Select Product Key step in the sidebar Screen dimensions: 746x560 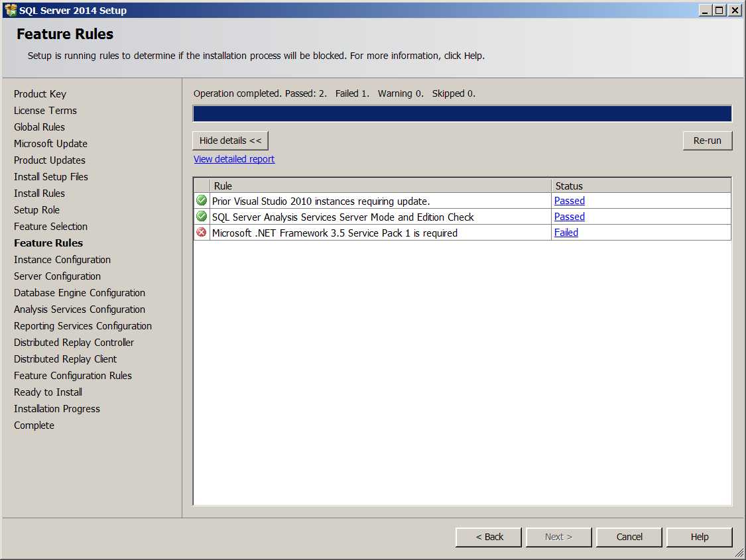click(x=40, y=94)
